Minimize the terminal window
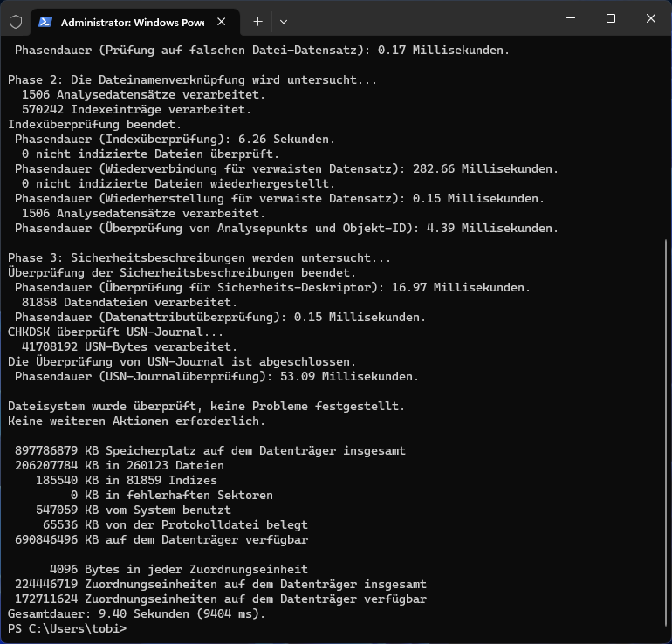Viewport: 672px width, 644px height. pyautogui.click(x=571, y=18)
